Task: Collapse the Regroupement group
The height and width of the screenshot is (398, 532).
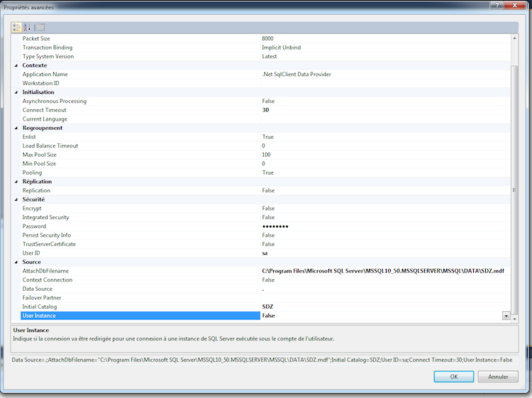Action: pos(16,128)
